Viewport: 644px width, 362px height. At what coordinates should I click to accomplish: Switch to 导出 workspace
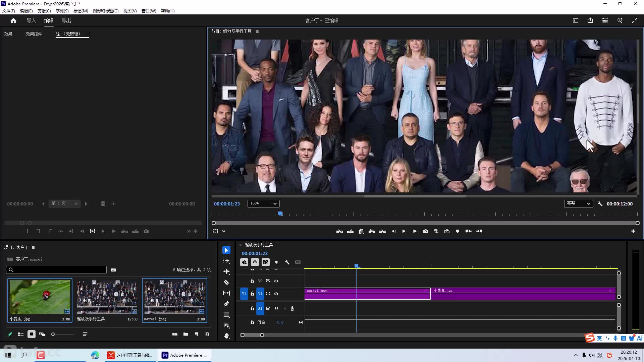pyautogui.click(x=66, y=20)
